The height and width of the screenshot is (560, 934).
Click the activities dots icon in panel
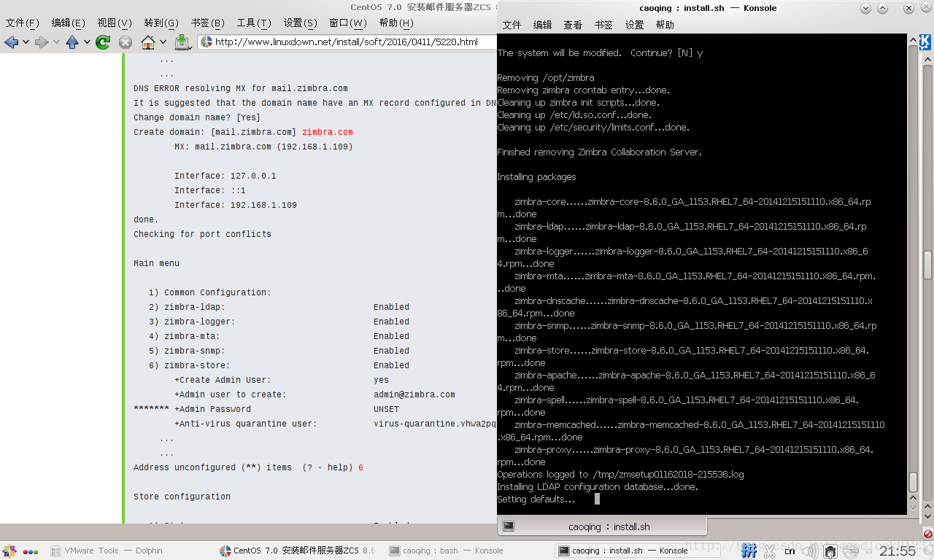(31, 551)
